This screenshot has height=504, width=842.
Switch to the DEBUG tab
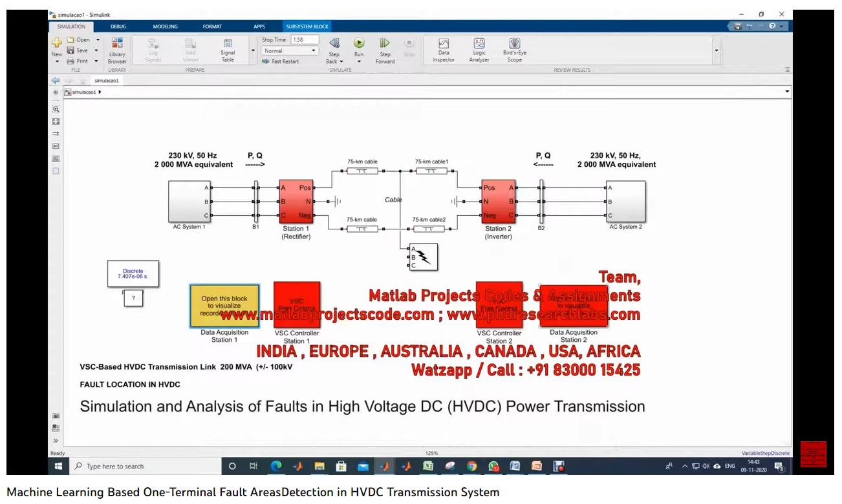118,26
